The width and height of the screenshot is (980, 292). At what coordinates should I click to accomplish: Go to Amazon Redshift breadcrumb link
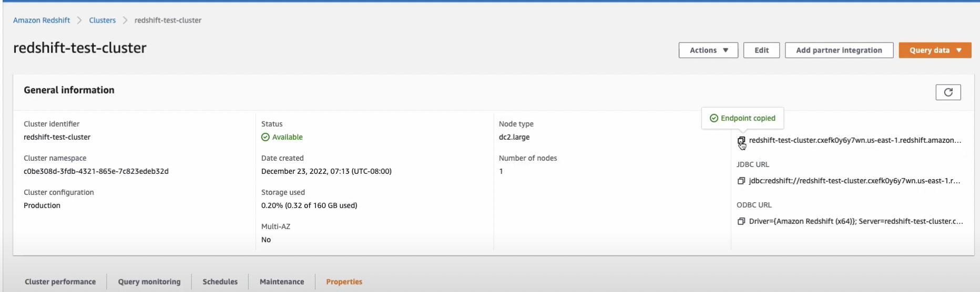(x=42, y=20)
